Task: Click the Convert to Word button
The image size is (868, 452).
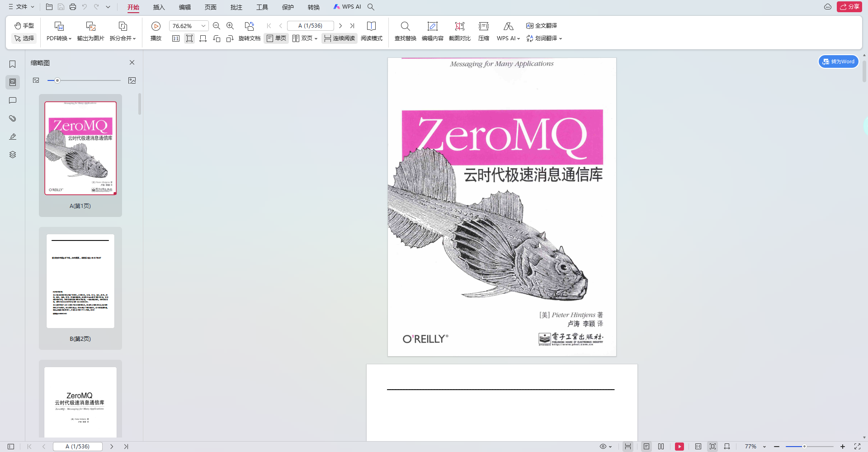Action: click(x=838, y=61)
